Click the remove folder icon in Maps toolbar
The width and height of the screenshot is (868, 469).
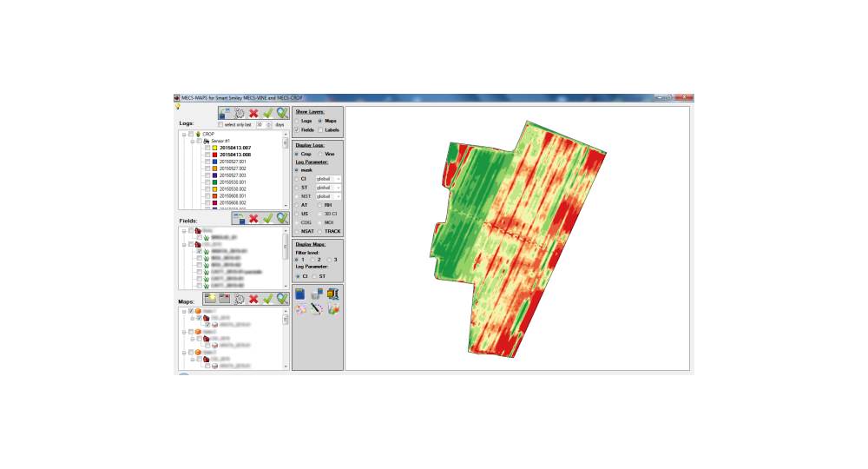click(224, 299)
